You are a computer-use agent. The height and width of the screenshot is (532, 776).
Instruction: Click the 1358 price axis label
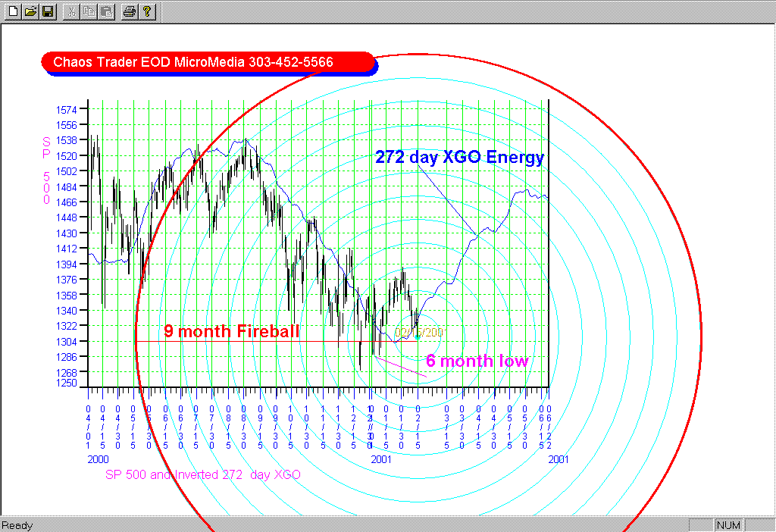point(67,296)
